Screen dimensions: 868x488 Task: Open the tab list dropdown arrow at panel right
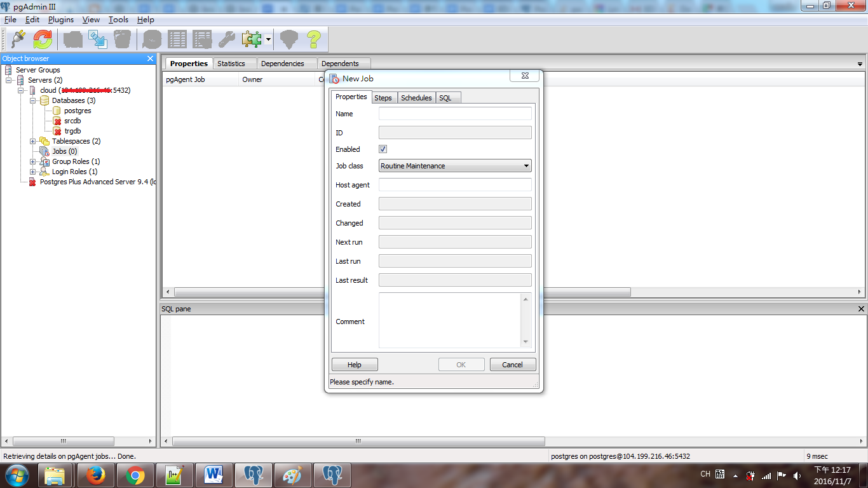[x=860, y=64]
